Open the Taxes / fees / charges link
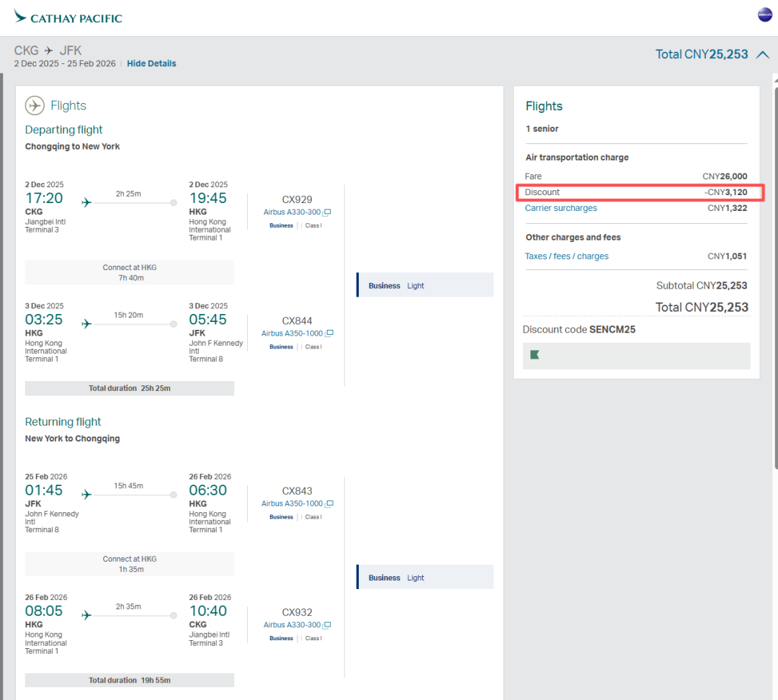Image resolution: width=778 pixels, height=700 pixels. click(566, 256)
